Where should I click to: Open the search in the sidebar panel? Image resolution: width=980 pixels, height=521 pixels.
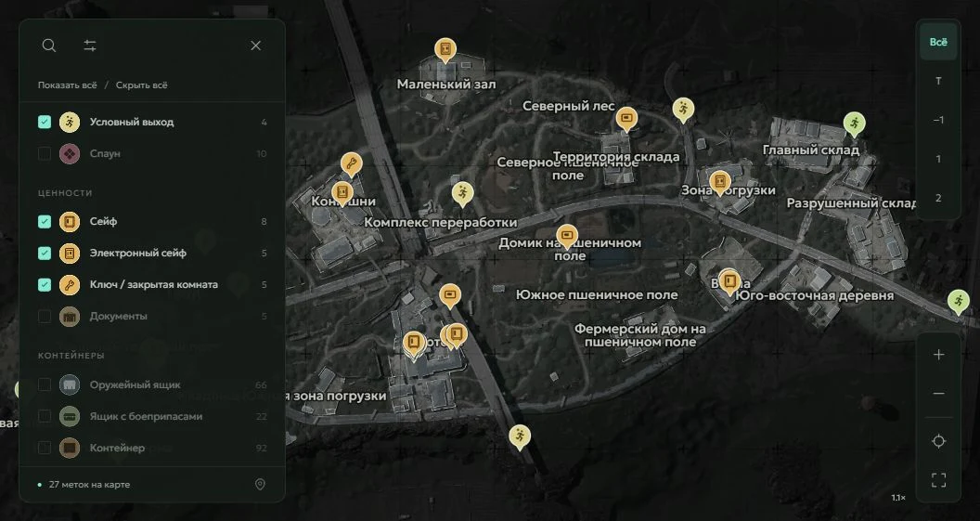49,46
